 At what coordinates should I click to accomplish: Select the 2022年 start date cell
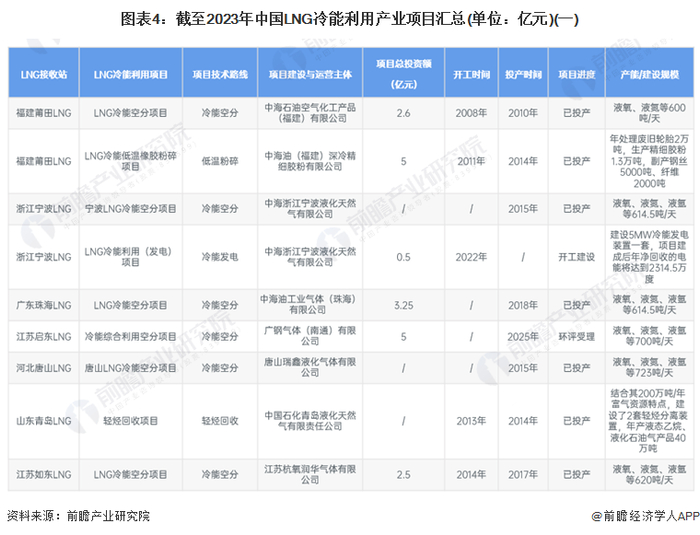(x=471, y=257)
